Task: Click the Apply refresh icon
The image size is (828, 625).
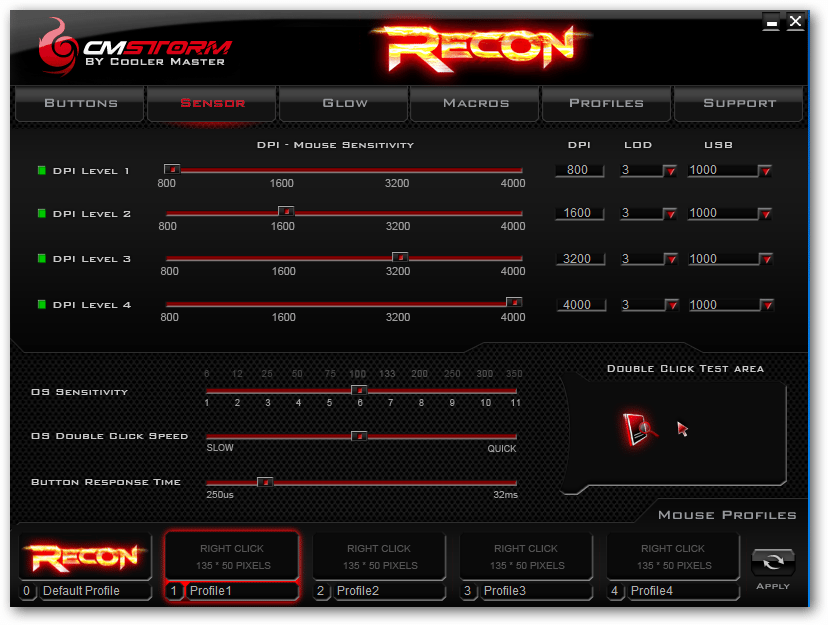Action: pyautogui.click(x=773, y=563)
